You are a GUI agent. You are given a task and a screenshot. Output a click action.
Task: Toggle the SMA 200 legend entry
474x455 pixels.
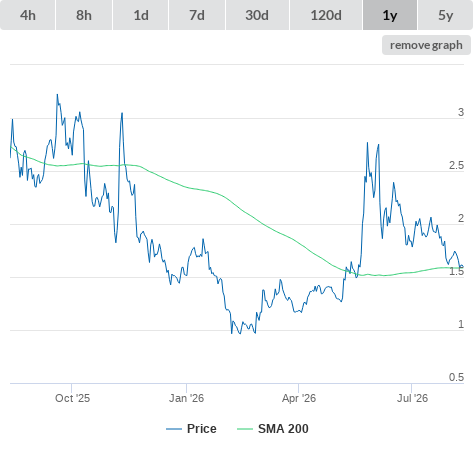(x=283, y=429)
